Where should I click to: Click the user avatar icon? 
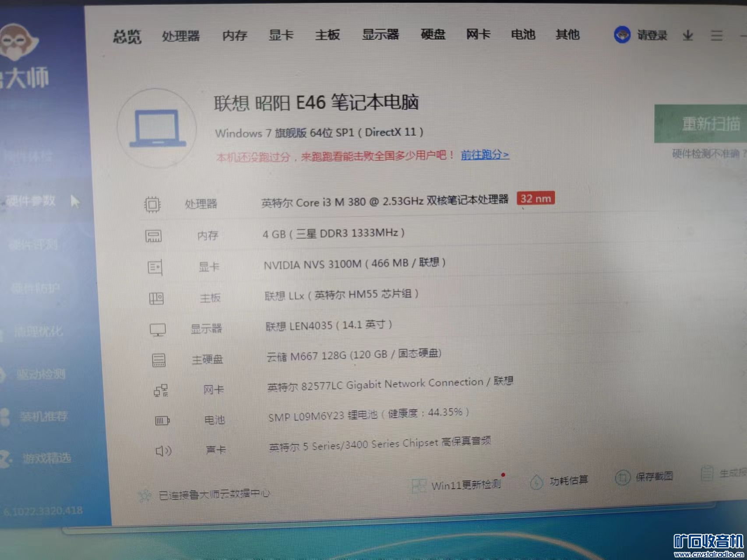pos(622,35)
